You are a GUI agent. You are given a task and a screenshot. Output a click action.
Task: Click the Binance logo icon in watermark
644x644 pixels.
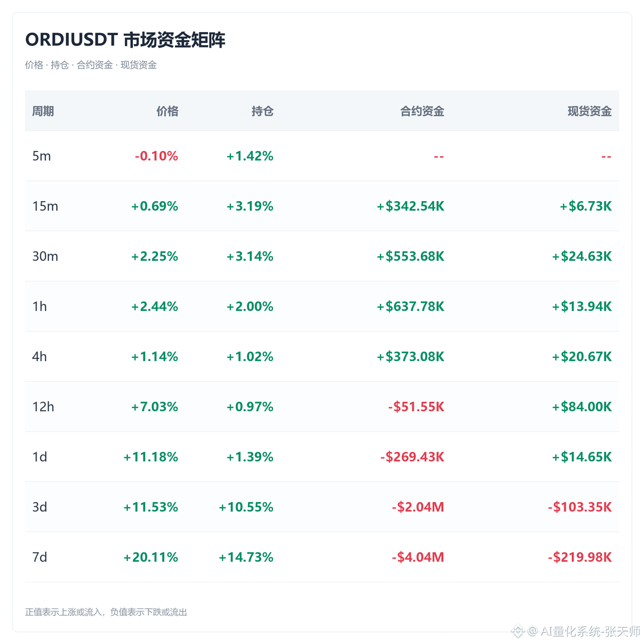coord(518,631)
